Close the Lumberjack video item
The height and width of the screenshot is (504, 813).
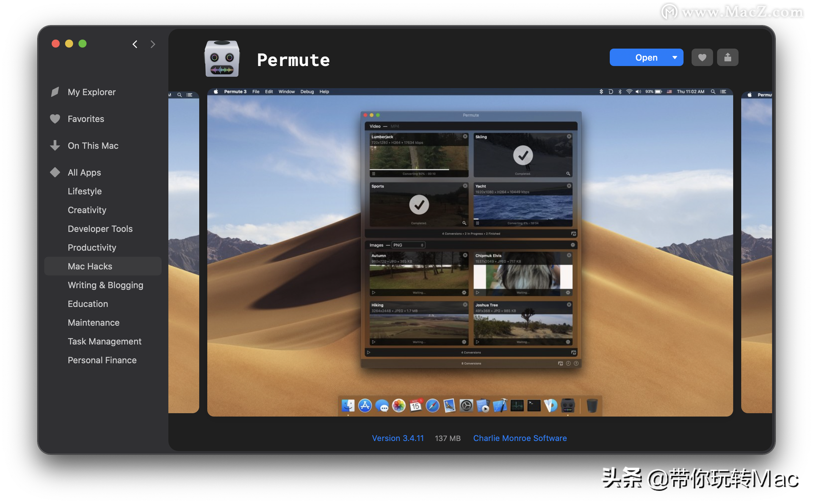pos(465,136)
